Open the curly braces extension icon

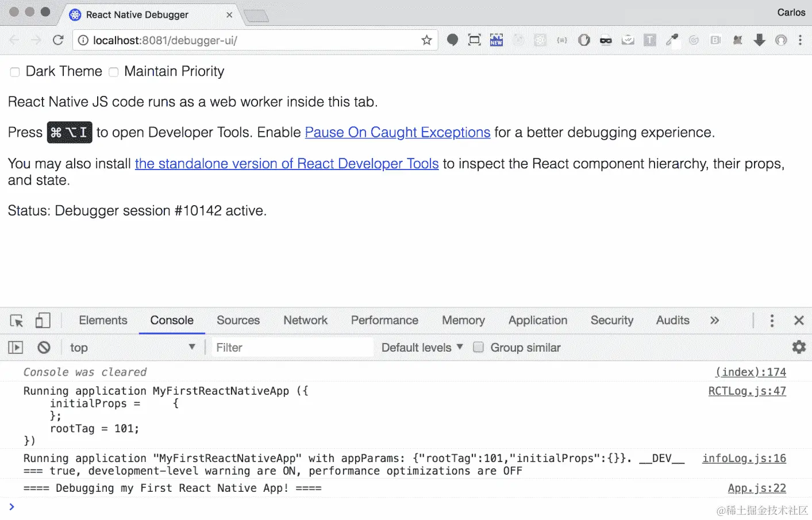(562, 40)
